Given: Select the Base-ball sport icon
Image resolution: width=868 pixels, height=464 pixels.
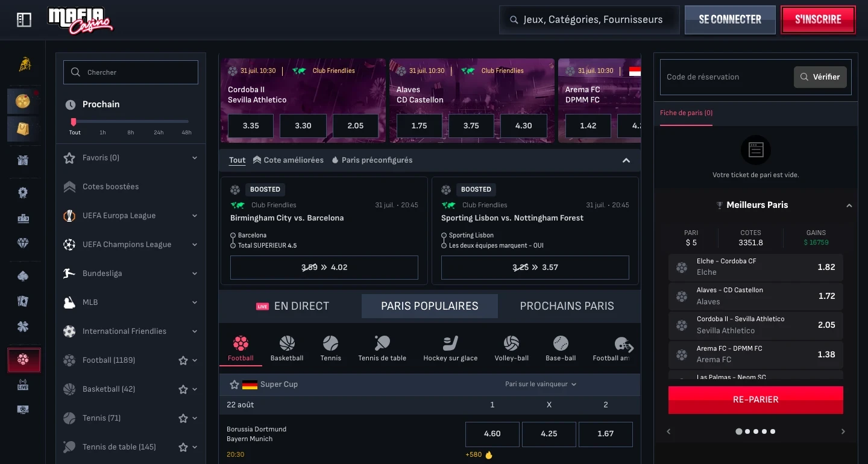Looking at the screenshot, I should point(561,349).
